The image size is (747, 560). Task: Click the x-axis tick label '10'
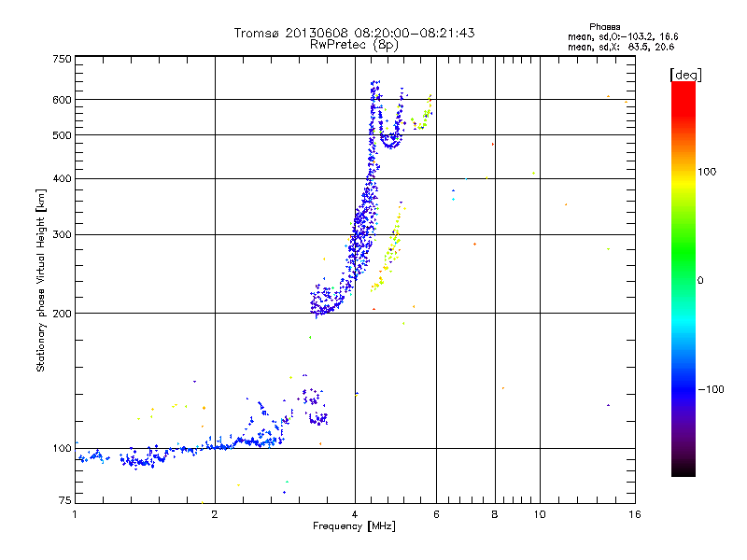click(540, 514)
